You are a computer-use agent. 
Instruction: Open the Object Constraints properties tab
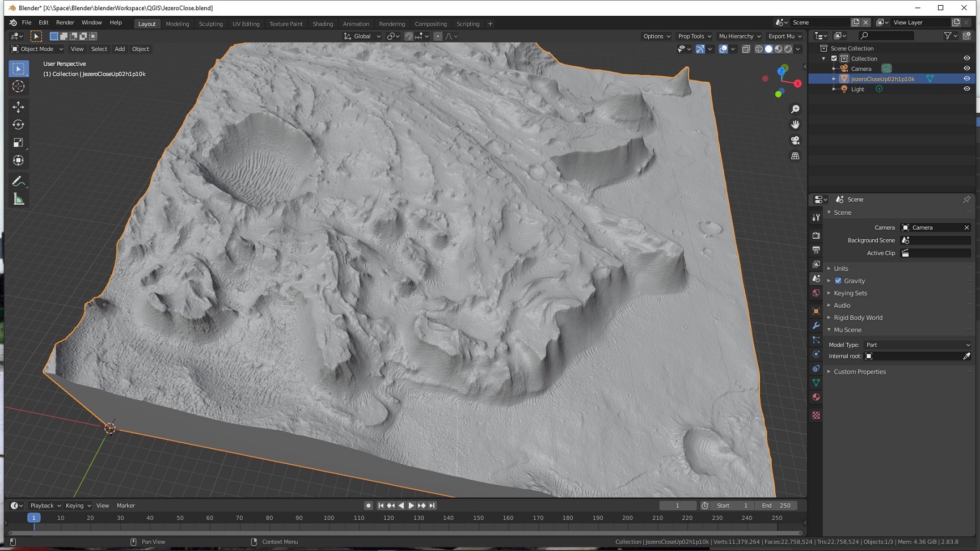(816, 368)
